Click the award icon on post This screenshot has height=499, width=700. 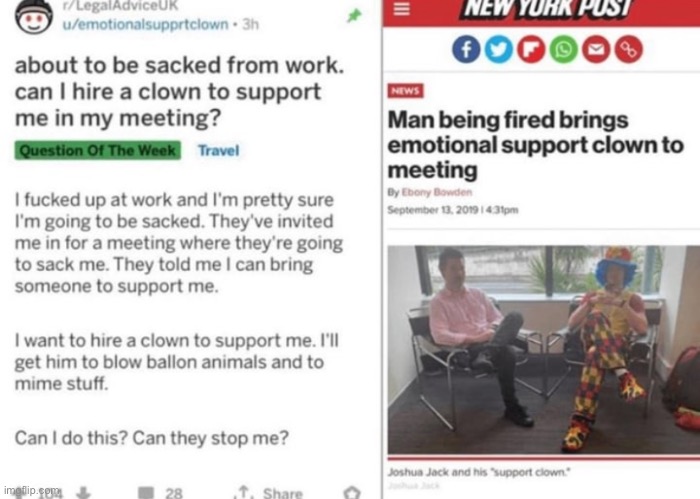click(x=352, y=493)
